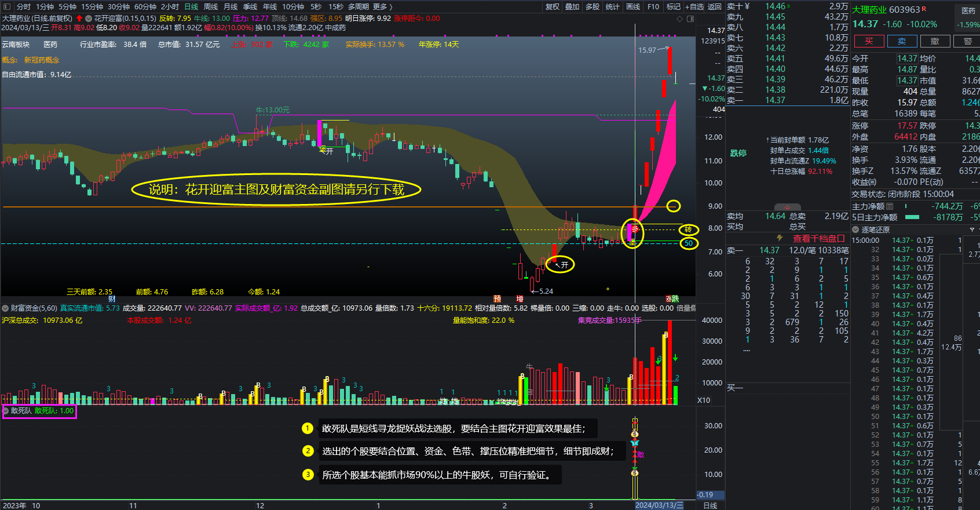Expand the 更多 periods menu
The height and width of the screenshot is (510, 980).
[382, 6]
